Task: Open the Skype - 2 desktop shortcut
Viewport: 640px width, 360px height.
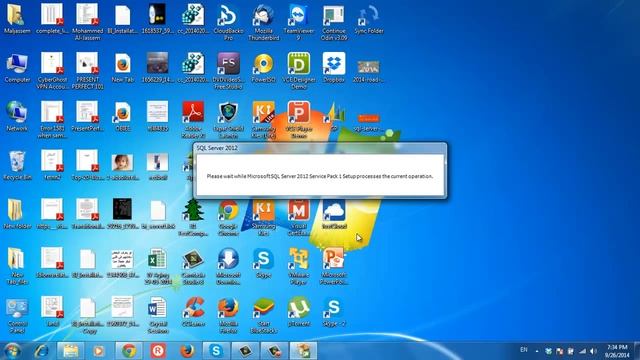Action: 334,312
